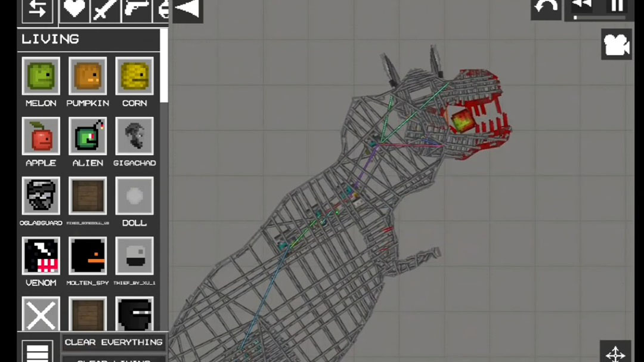Pause the simulation

617,6
